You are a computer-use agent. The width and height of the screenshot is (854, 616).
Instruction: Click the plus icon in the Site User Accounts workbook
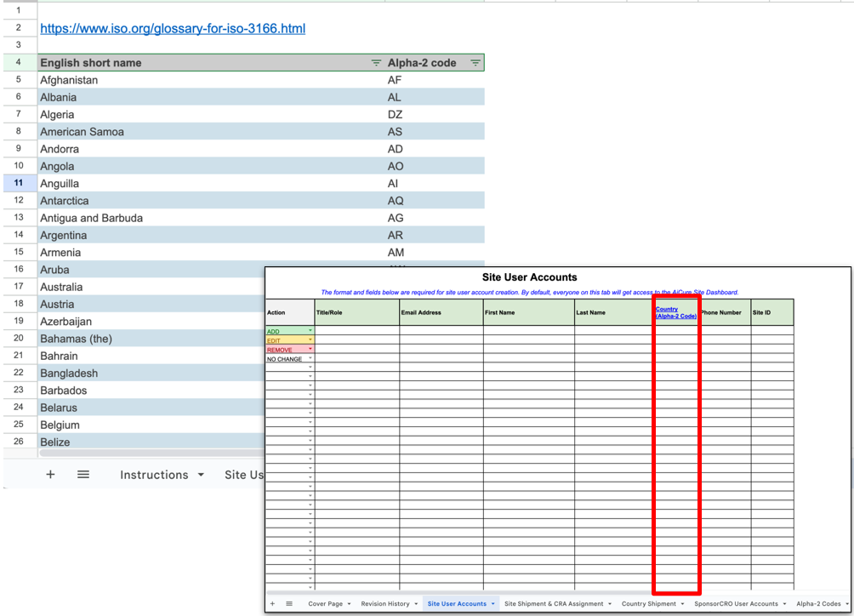(272, 603)
